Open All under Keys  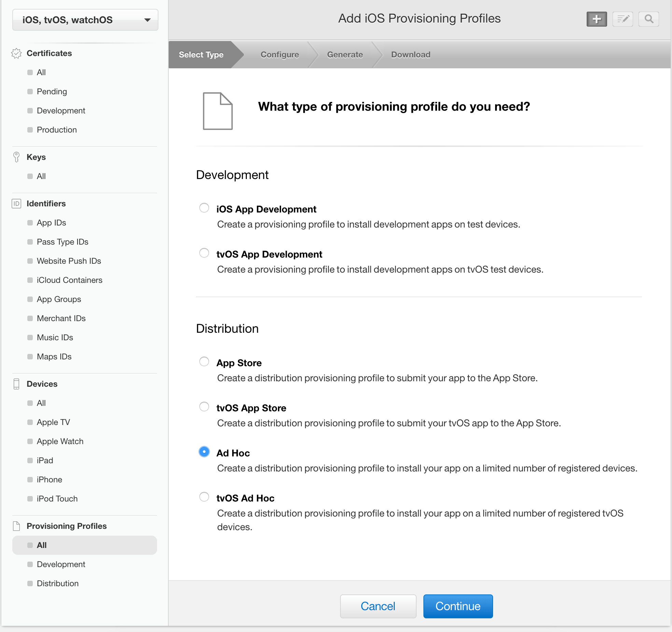(x=41, y=176)
